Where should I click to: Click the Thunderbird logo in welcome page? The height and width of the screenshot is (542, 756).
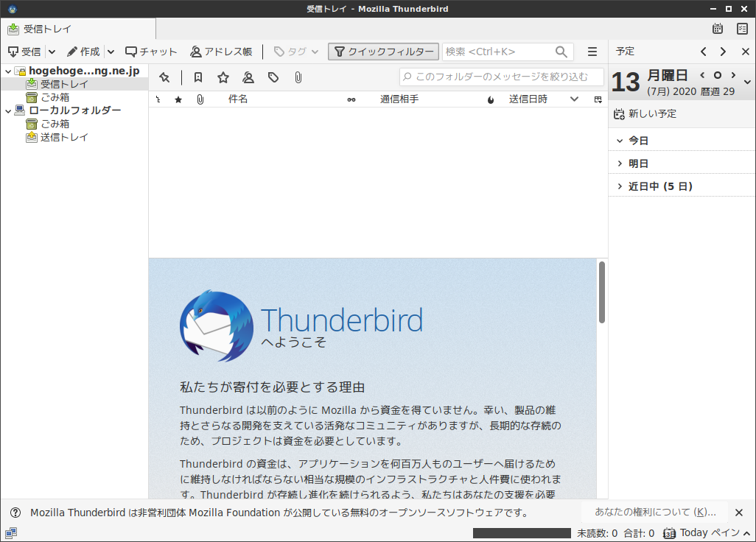(217, 325)
